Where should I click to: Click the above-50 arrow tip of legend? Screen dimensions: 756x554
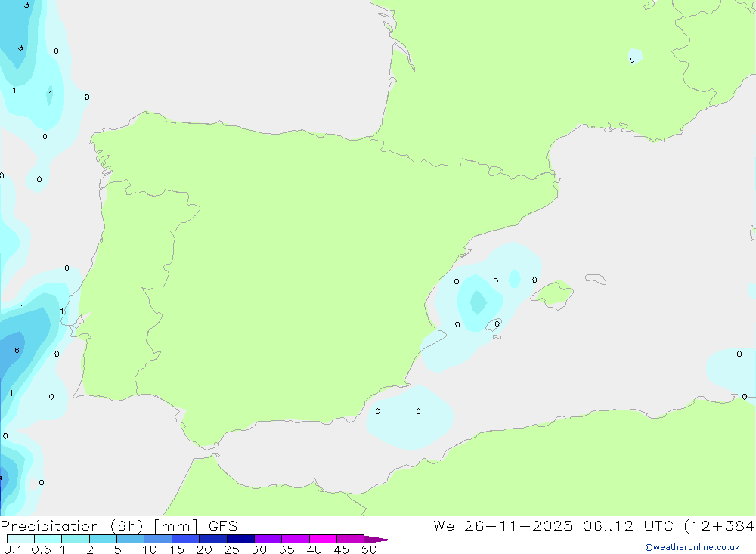[x=379, y=540]
